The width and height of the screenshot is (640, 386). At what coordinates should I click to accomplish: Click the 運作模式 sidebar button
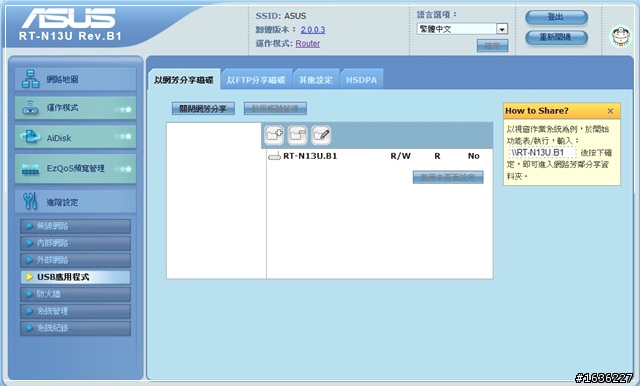(x=76, y=108)
